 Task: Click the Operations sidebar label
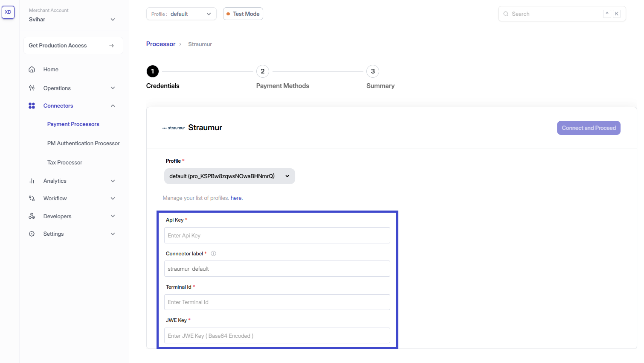[x=57, y=88]
